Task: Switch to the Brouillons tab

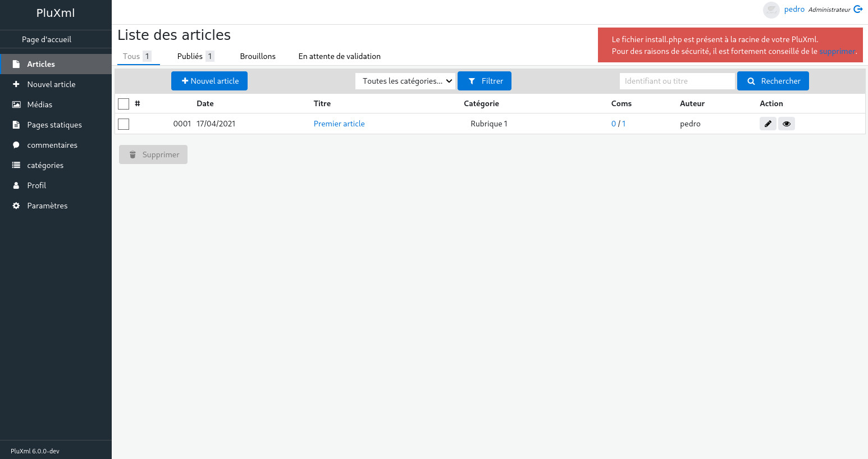Action: (x=258, y=56)
